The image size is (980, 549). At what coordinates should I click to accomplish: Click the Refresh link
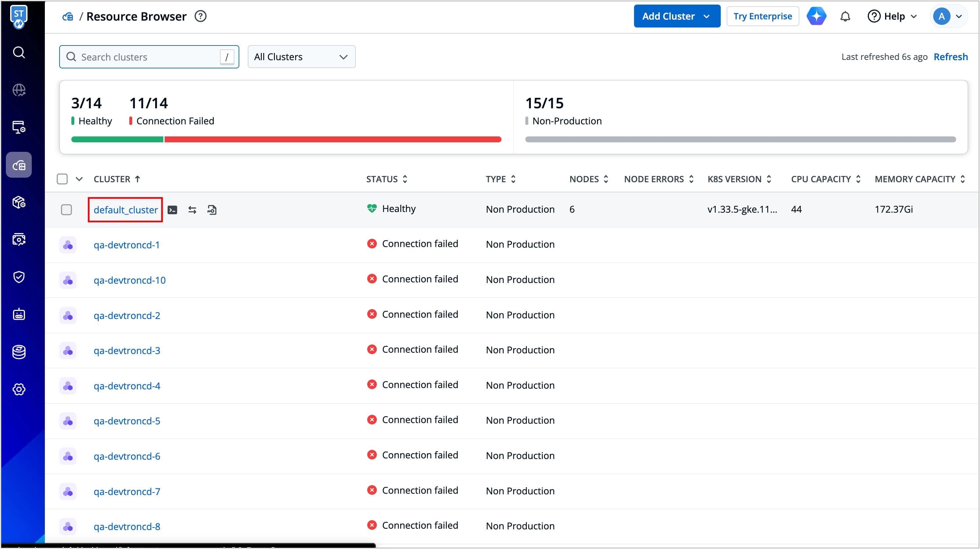coord(950,57)
